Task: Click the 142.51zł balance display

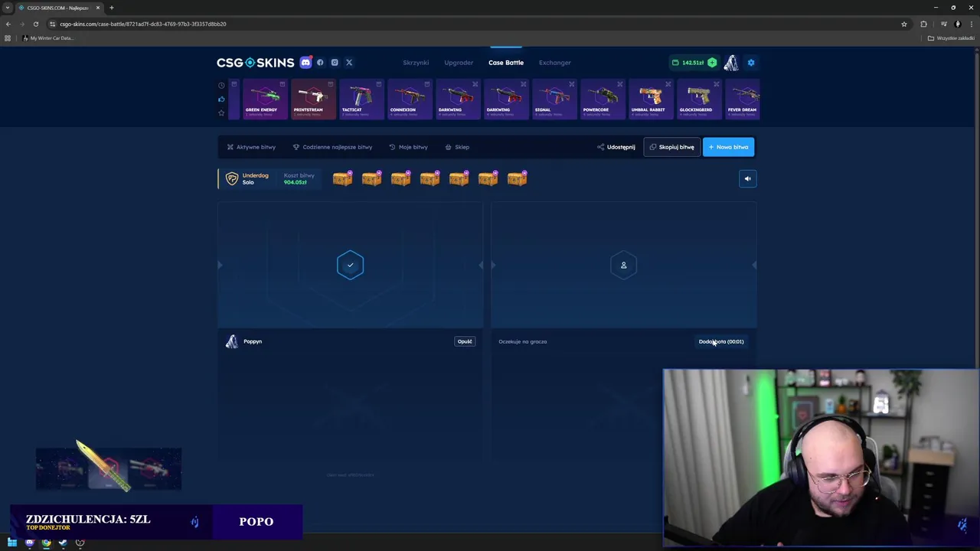Action: pos(688,63)
